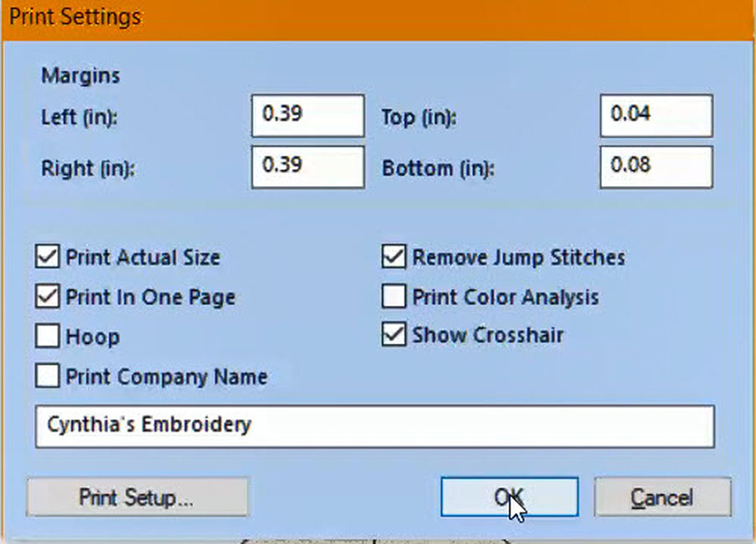Screen dimensions: 756x544
Task: Click the "Top (in):" text label
Action: (x=419, y=118)
